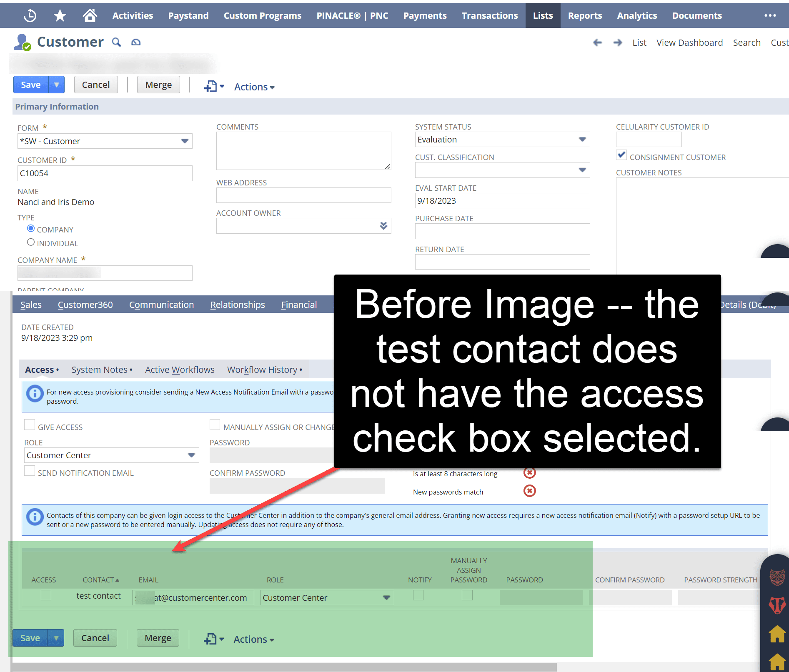Click the info icon in Contacts login access notice
The image size is (789, 672).
(x=35, y=517)
